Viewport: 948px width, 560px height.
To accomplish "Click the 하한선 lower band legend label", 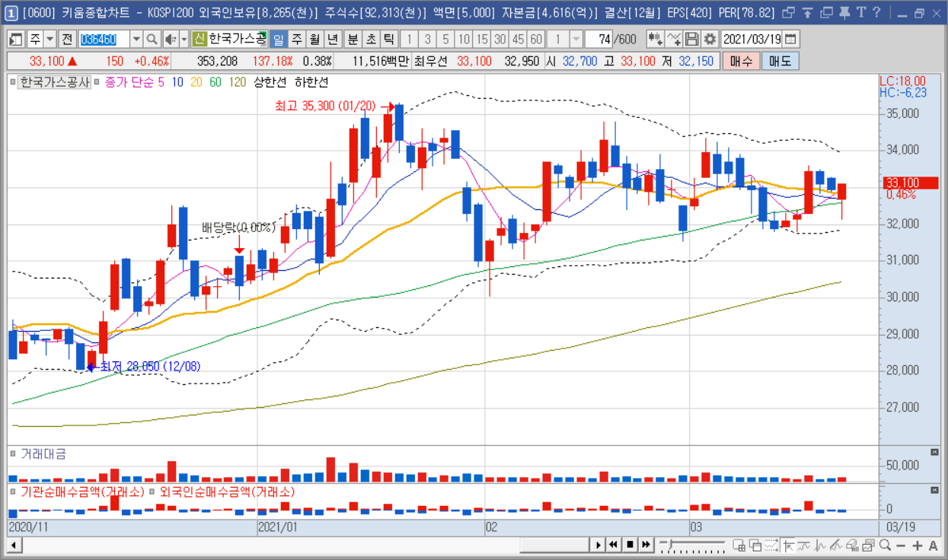I will [x=311, y=81].
